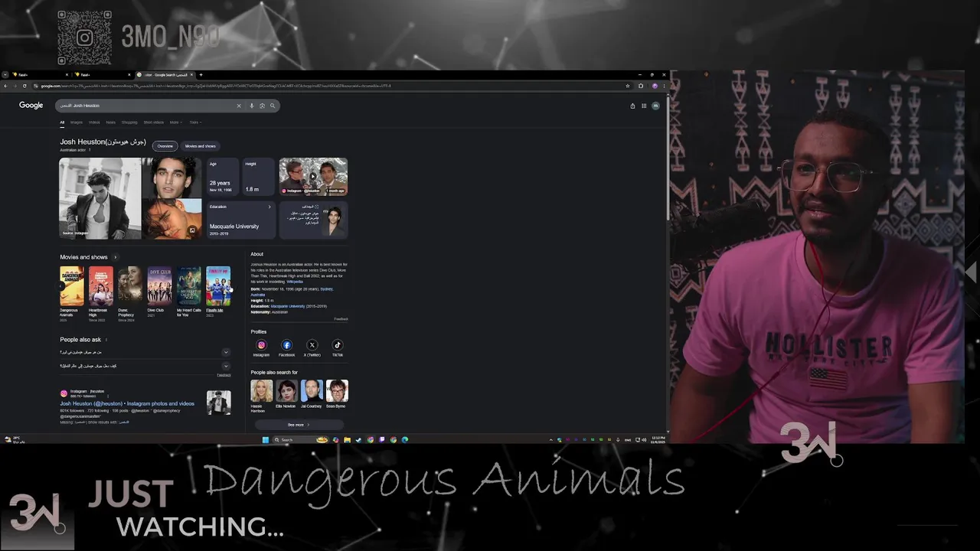Screen dimensions: 980x551
Task: Open My Heart Calls for You poster
Action: tap(189, 285)
